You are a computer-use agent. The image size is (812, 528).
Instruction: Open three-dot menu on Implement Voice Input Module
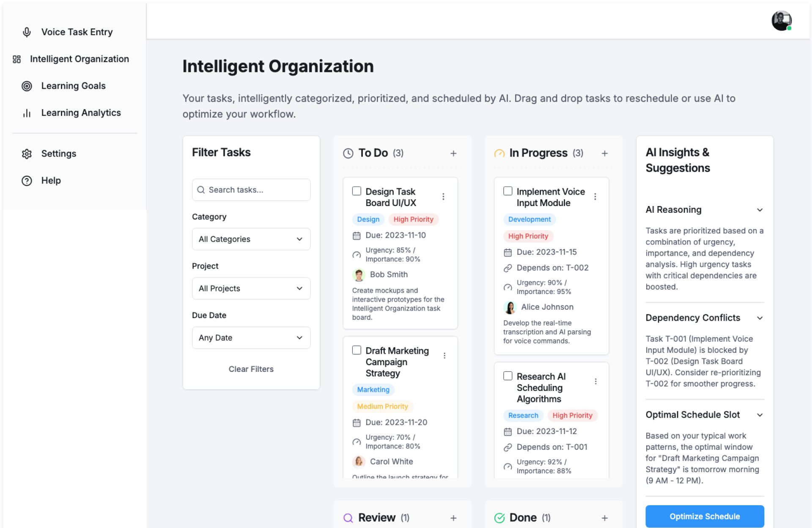595,197
